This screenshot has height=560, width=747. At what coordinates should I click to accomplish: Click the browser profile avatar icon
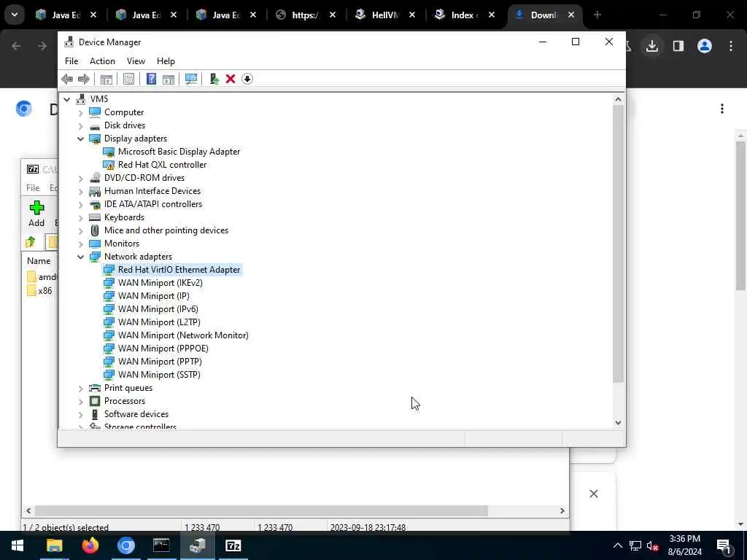point(705,46)
